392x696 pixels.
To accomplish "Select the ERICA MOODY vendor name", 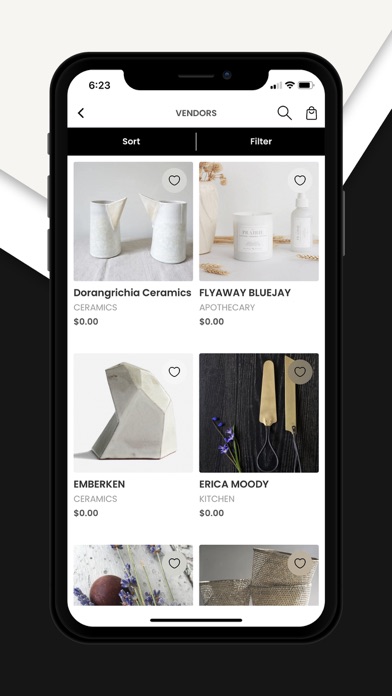I will 234,484.
